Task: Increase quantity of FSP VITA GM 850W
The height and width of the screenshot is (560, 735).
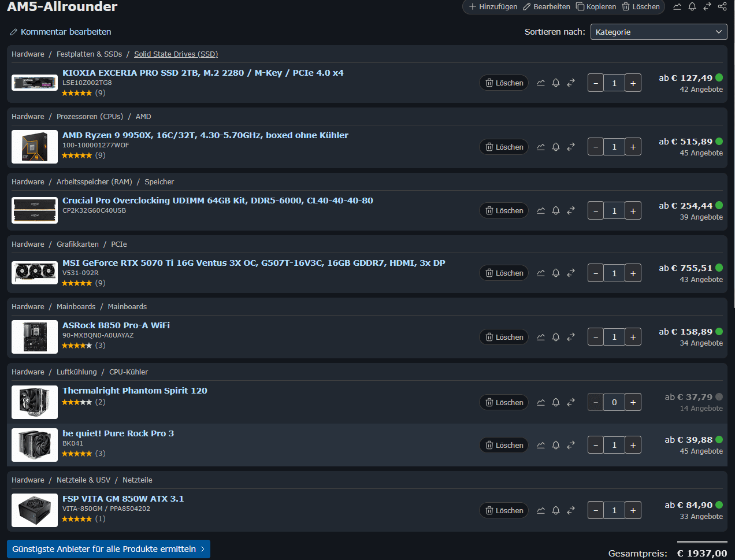Action: pyautogui.click(x=633, y=510)
